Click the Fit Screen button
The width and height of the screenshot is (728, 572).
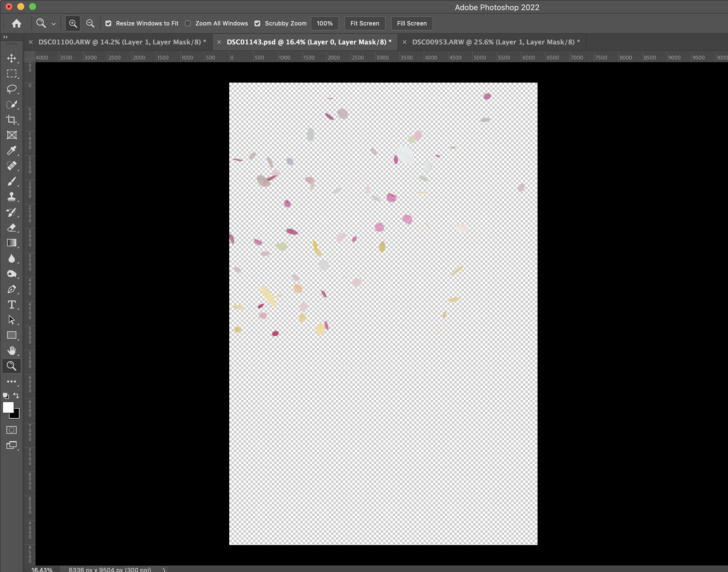365,23
